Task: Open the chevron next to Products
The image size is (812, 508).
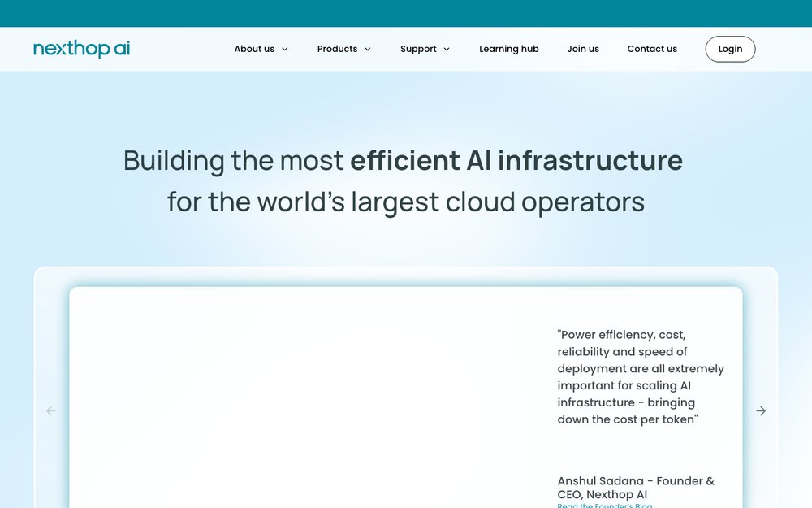Action: click(x=368, y=50)
